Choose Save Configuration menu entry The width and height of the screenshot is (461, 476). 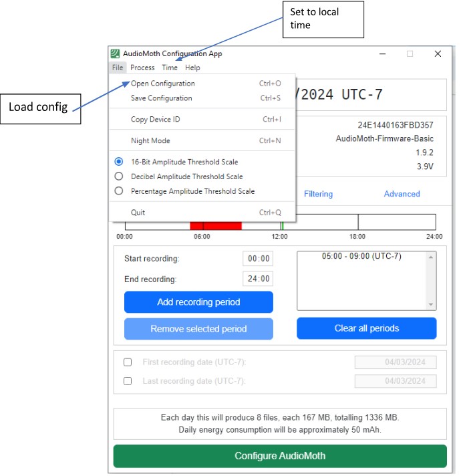pyautogui.click(x=162, y=98)
